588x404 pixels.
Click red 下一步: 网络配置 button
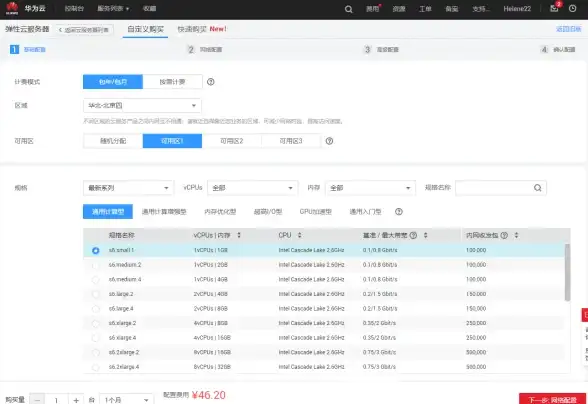(x=552, y=399)
